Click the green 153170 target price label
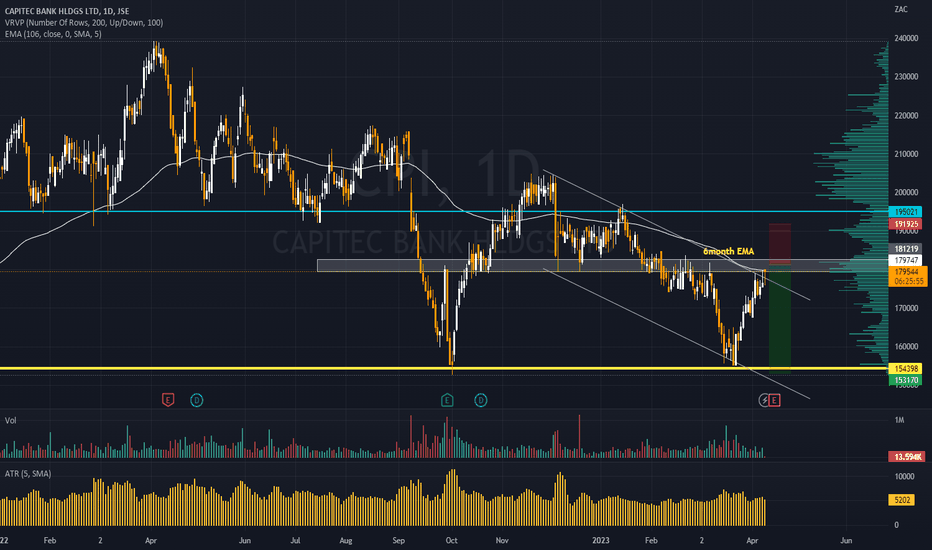 (906, 380)
